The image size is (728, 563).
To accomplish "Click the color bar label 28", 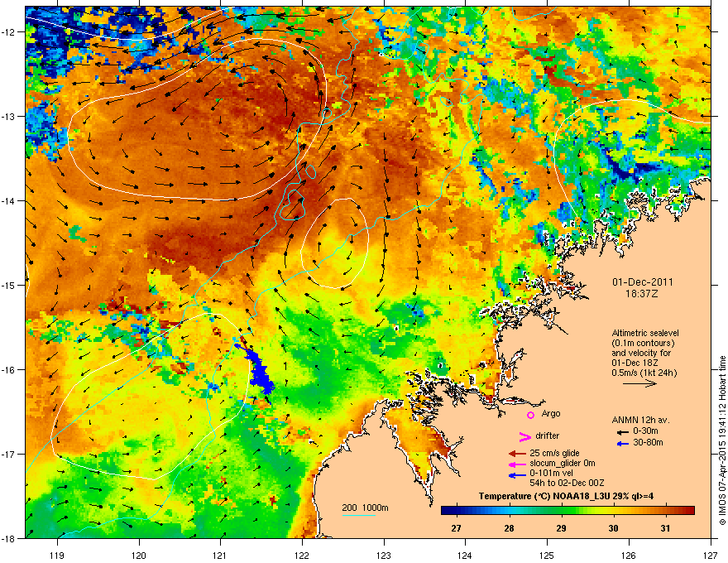I will point(510,528).
